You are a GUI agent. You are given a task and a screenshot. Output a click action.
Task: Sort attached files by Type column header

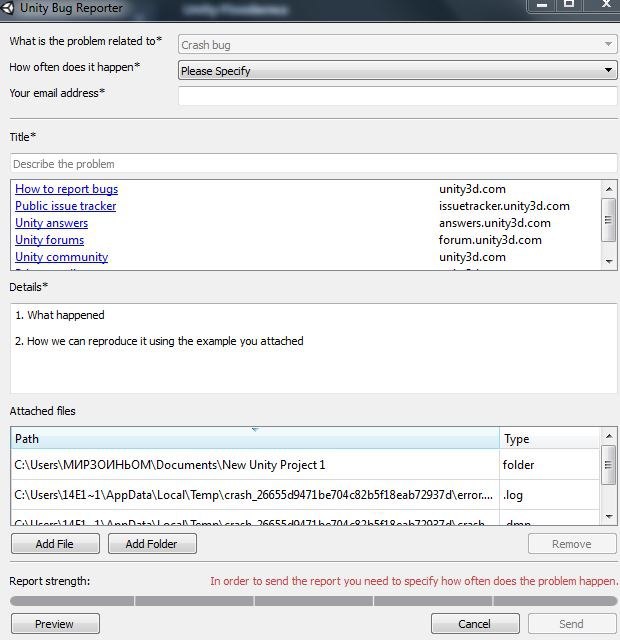[550, 438]
